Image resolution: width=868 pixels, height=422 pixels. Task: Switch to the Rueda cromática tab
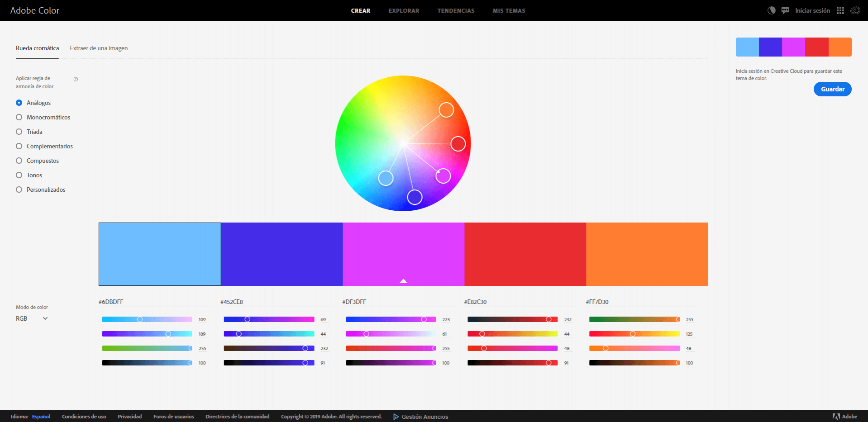(37, 48)
